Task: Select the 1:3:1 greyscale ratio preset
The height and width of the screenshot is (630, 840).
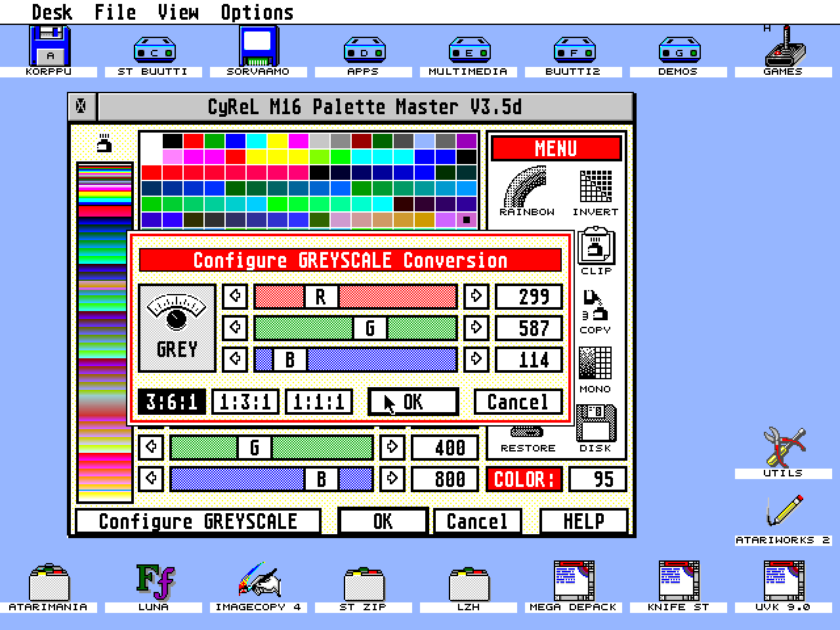Action: point(243,402)
